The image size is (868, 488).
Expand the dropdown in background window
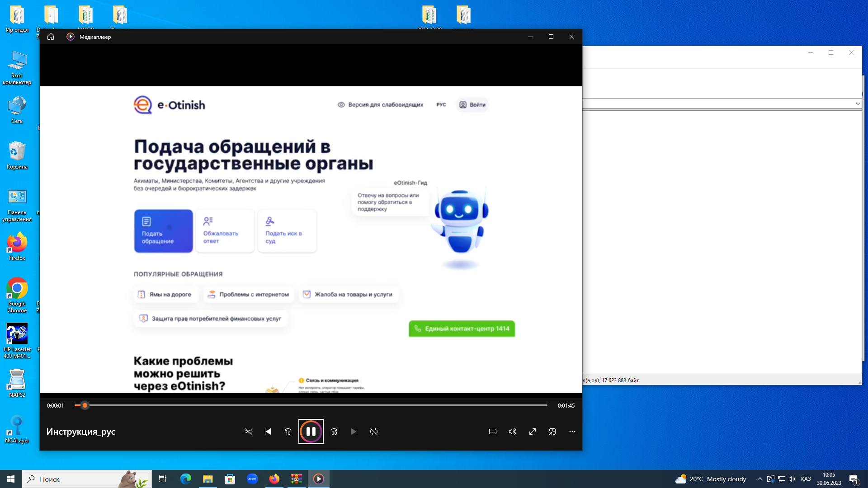(x=858, y=104)
